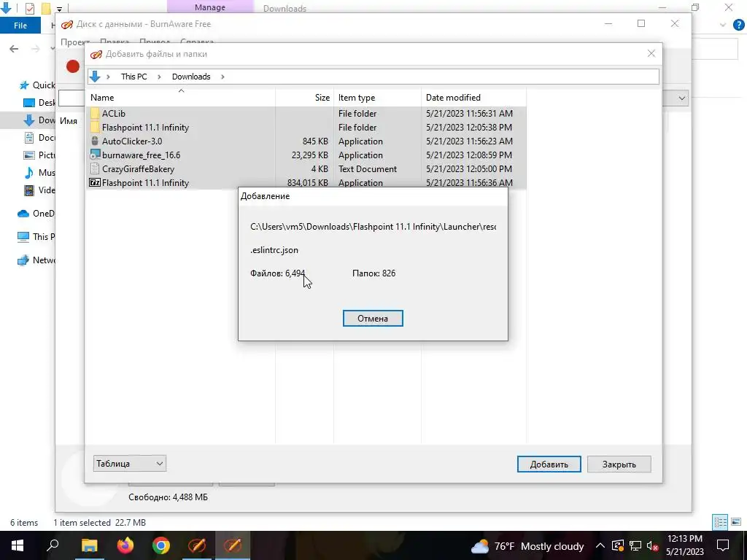The image size is (747, 560).
Task: Open taskbar search magnifier
Action: [53, 545]
